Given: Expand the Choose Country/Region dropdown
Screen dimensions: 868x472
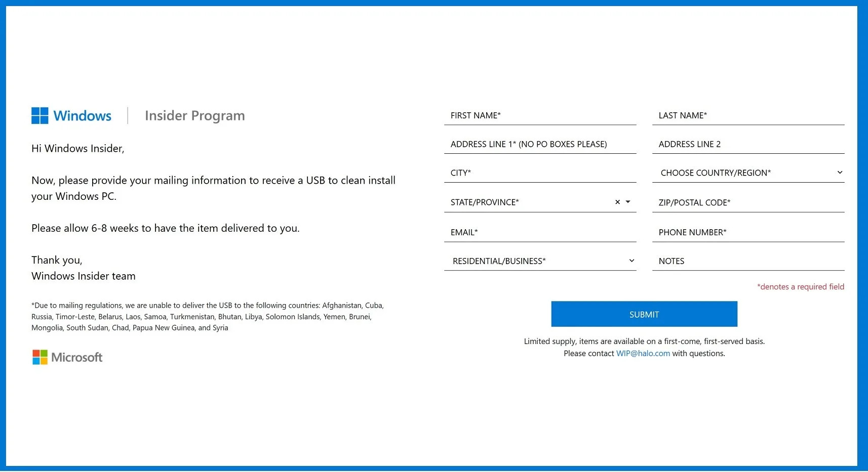Looking at the screenshot, I should pos(748,173).
